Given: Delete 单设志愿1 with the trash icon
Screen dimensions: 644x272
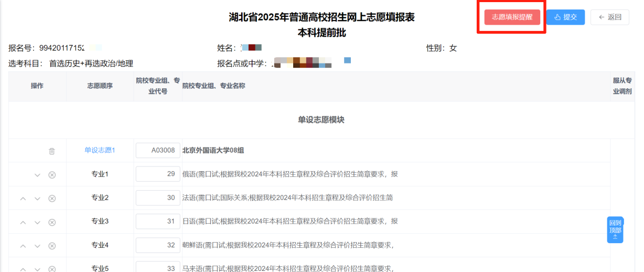Looking at the screenshot, I should (52, 151).
